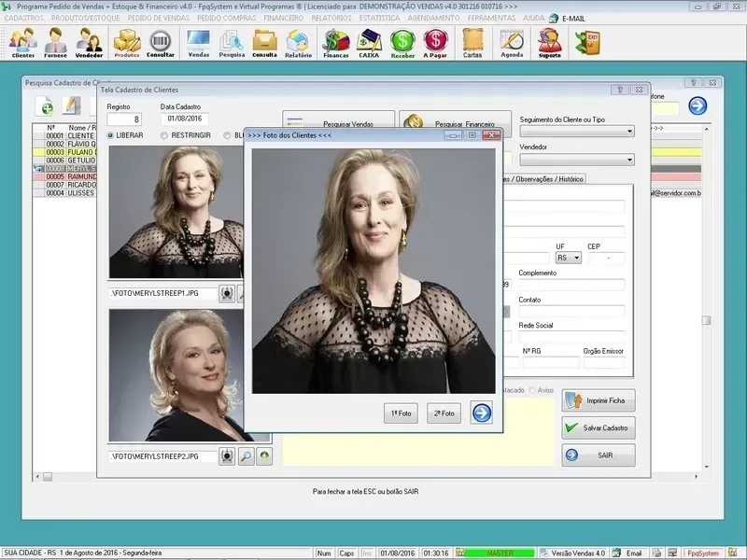Click the Complemento input field
This screenshot has height=560, width=747.
click(571, 285)
